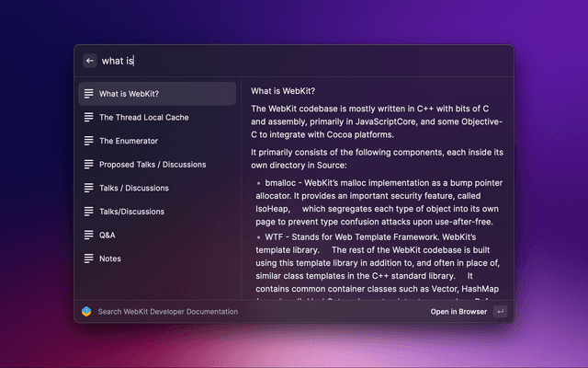Click the back arrow button

tap(90, 61)
